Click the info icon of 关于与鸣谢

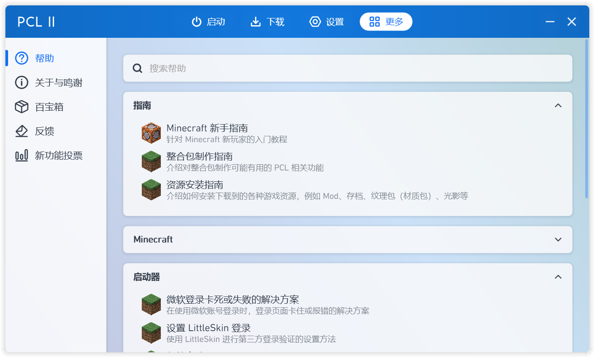coord(22,82)
